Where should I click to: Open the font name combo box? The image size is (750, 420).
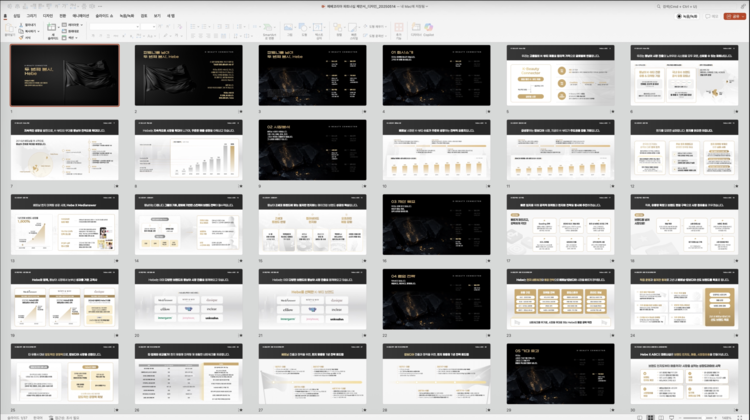click(x=115, y=27)
